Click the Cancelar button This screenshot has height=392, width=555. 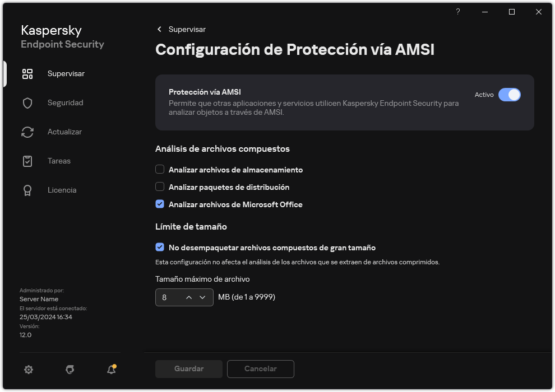pyautogui.click(x=260, y=368)
